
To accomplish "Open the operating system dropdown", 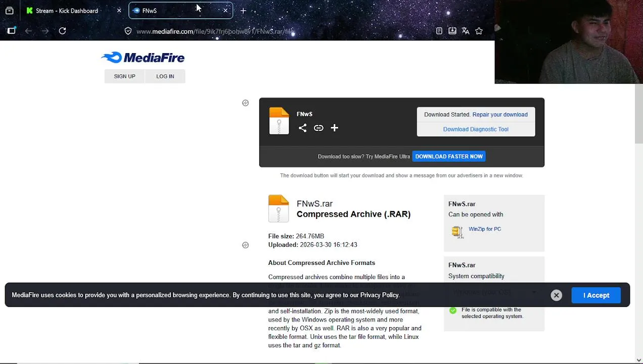I will pyautogui.click(x=494, y=292).
